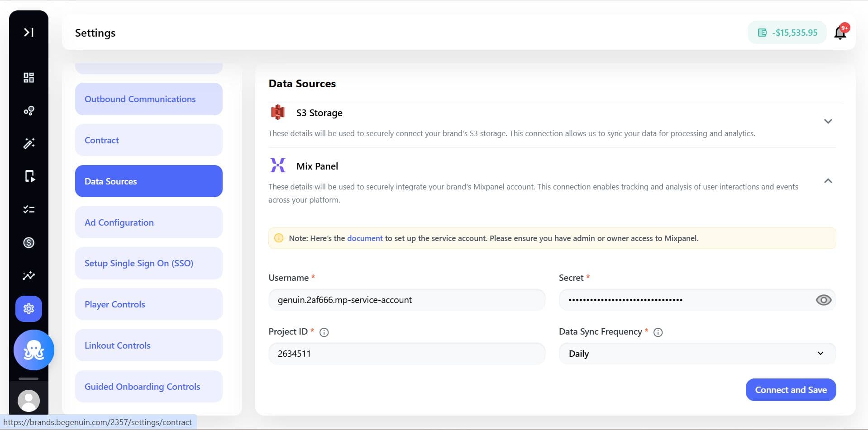Click the device share icon in sidebar
Viewport: 868px width, 430px height.
click(x=29, y=176)
